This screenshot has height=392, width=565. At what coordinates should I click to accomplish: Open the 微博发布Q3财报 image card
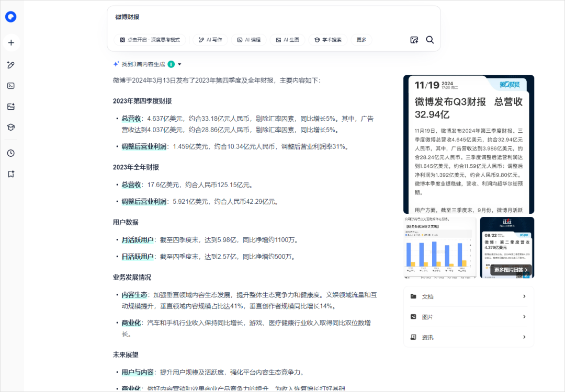(x=469, y=144)
